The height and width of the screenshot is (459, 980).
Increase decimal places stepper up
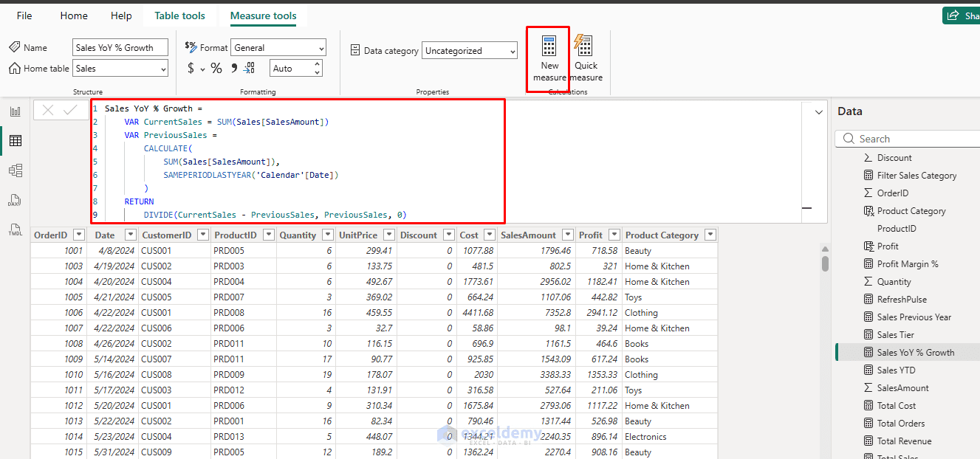click(x=318, y=64)
